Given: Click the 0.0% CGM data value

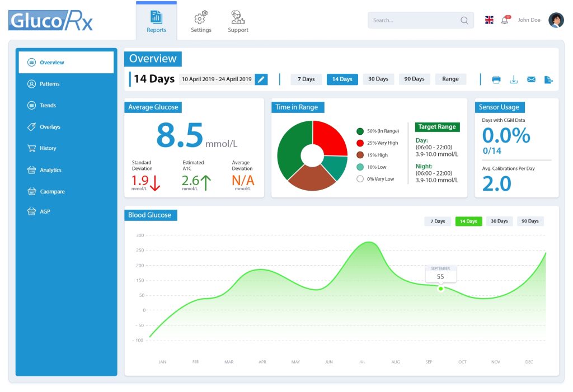Looking at the screenshot, I should click(506, 135).
